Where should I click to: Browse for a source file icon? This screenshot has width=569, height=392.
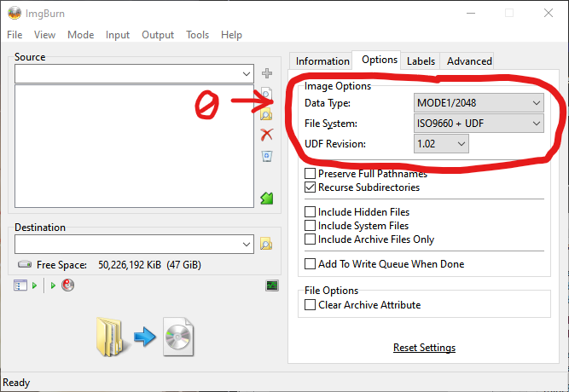(267, 93)
